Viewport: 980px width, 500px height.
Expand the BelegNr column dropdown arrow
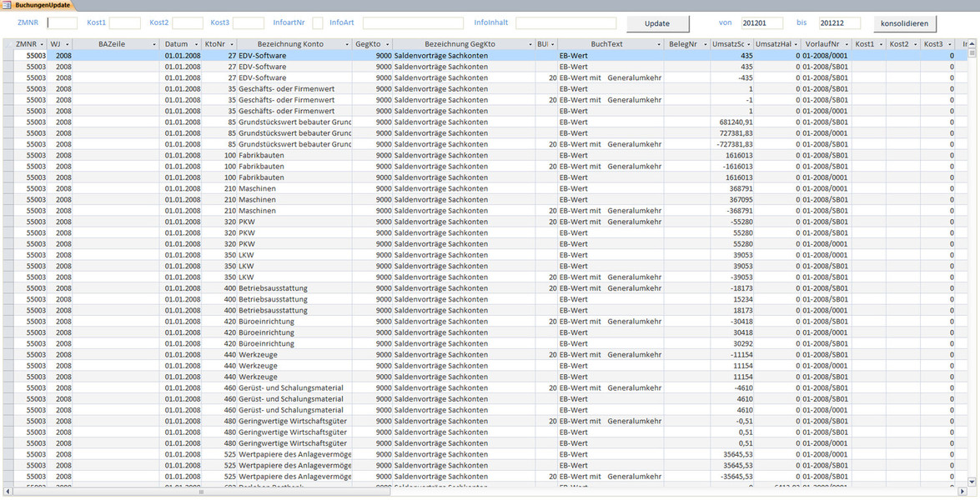[706, 44]
